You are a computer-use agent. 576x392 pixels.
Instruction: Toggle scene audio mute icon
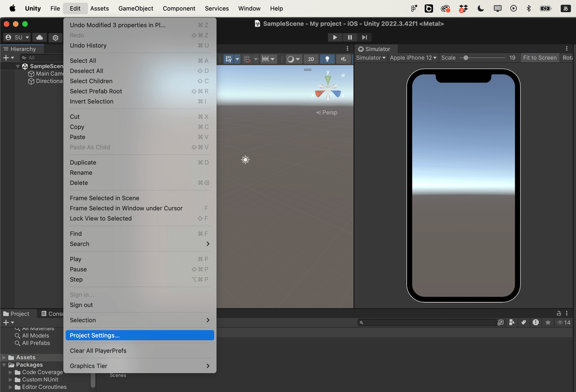(x=343, y=59)
